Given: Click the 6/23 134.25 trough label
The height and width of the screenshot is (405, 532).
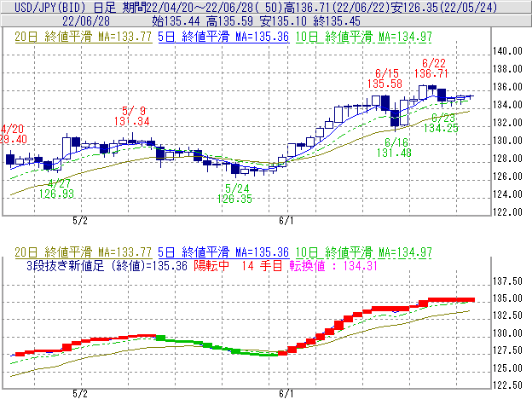Looking at the screenshot, I should pos(441,123).
